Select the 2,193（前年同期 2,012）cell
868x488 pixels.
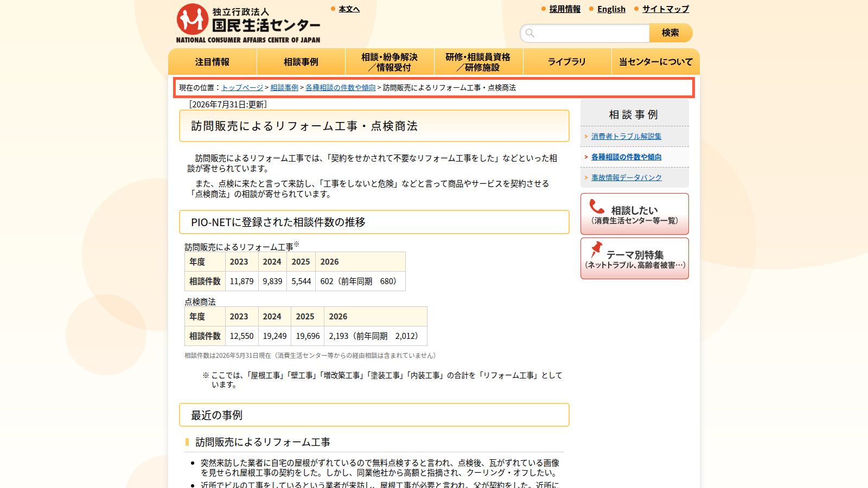point(375,336)
